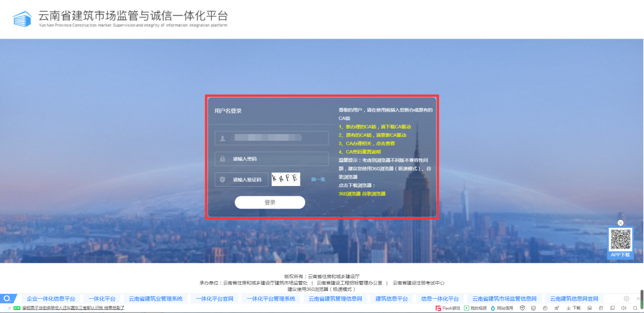The image size is (644, 313).
Task: Click the captcha image to refresh
Action: (286, 179)
